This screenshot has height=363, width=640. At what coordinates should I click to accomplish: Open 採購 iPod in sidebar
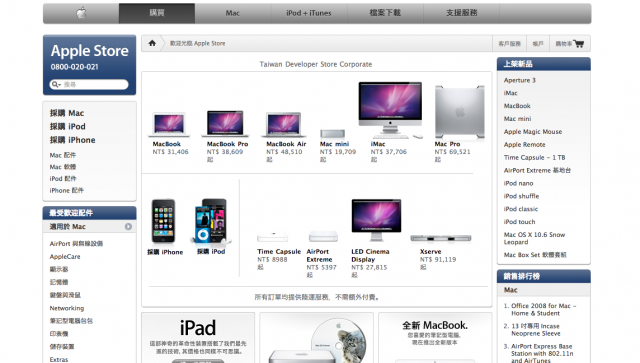pos(68,127)
